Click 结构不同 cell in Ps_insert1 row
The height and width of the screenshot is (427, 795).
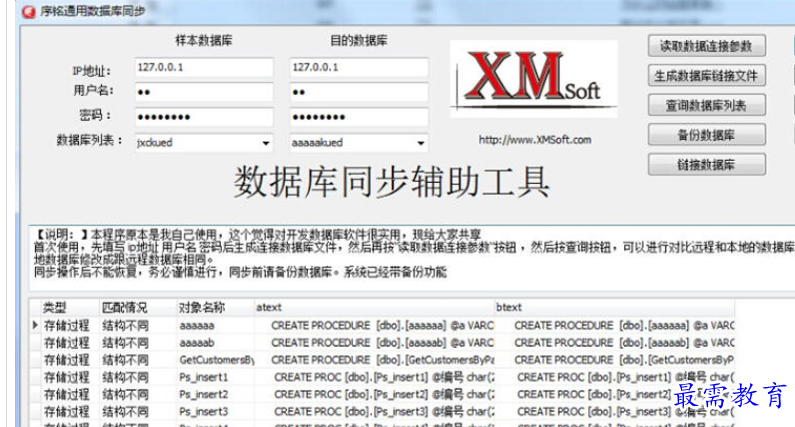pyautogui.click(x=137, y=377)
